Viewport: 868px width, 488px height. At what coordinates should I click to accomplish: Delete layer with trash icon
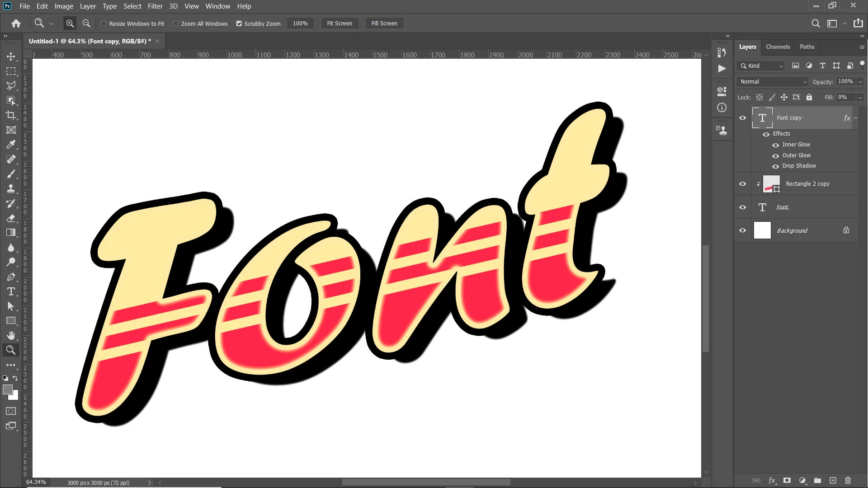coord(848,480)
